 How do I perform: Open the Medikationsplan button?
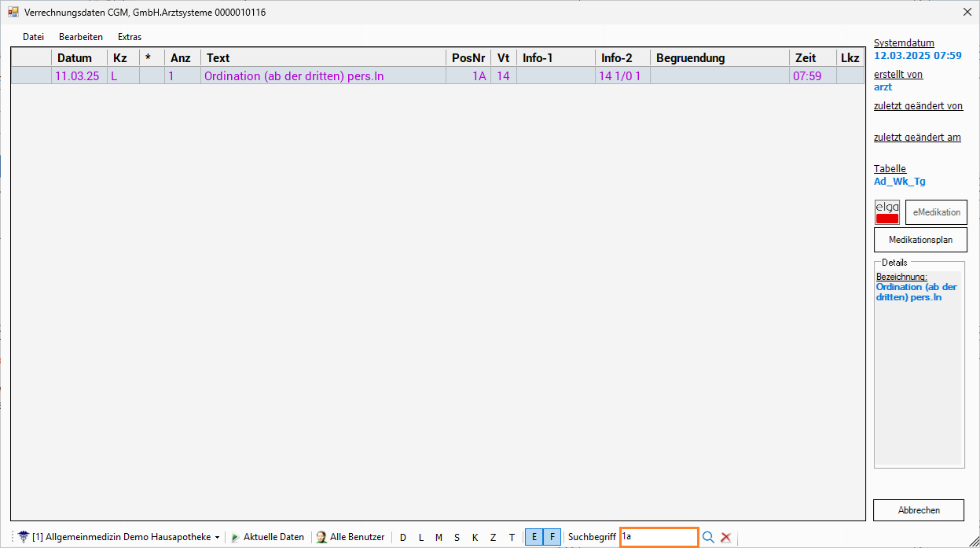(x=920, y=240)
